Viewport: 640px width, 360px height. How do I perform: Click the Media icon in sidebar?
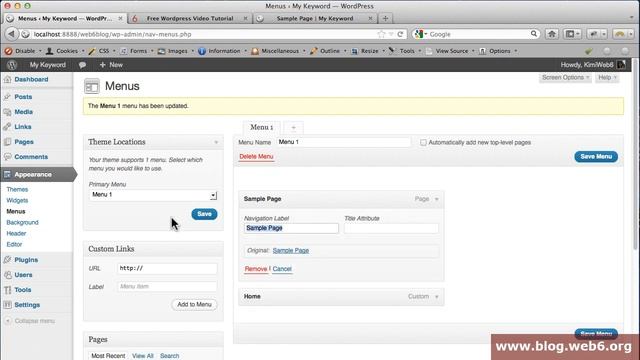(7, 112)
